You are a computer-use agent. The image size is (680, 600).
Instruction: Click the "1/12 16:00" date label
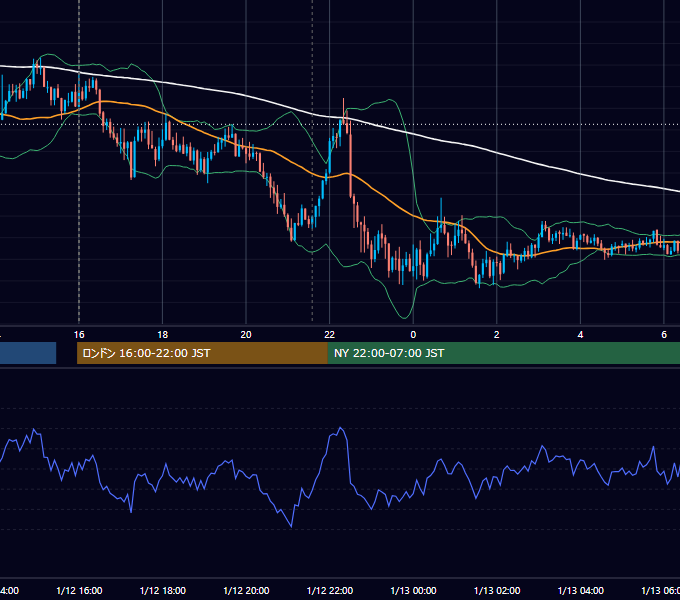[79, 590]
